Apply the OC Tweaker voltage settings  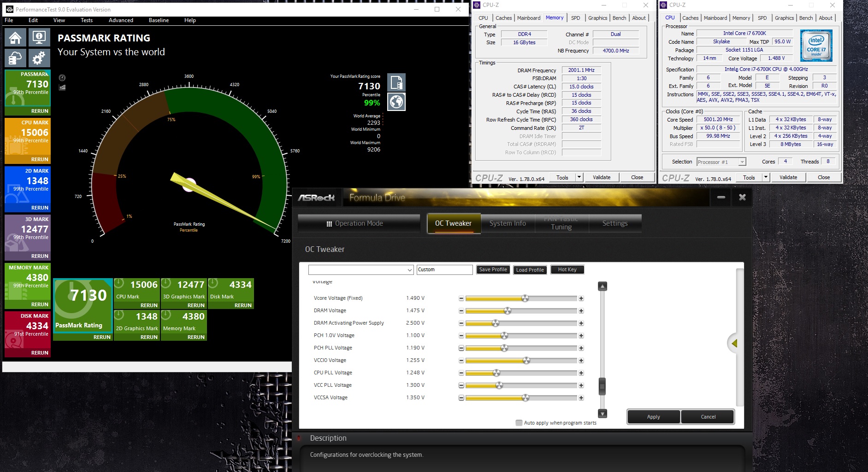[654, 417]
